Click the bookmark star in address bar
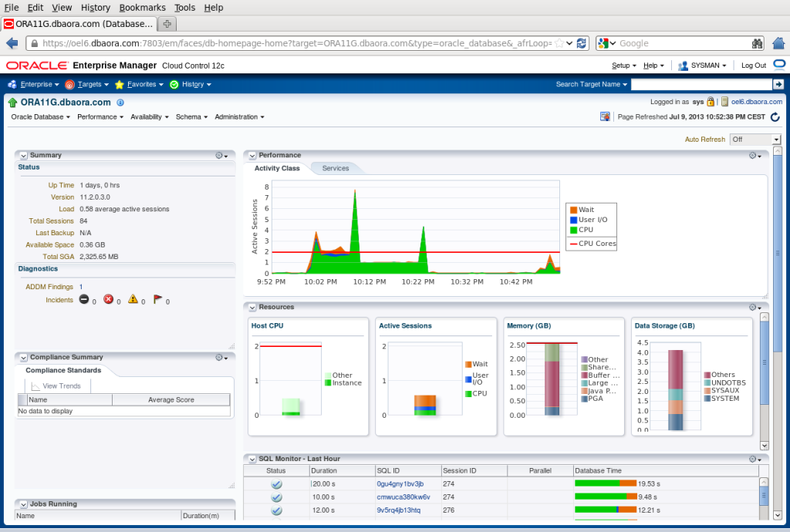 pos(559,43)
